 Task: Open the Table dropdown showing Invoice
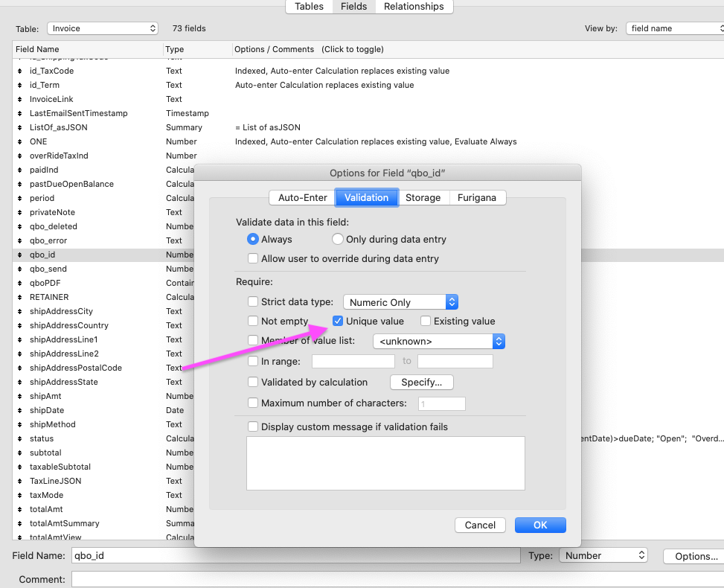[x=103, y=28]
